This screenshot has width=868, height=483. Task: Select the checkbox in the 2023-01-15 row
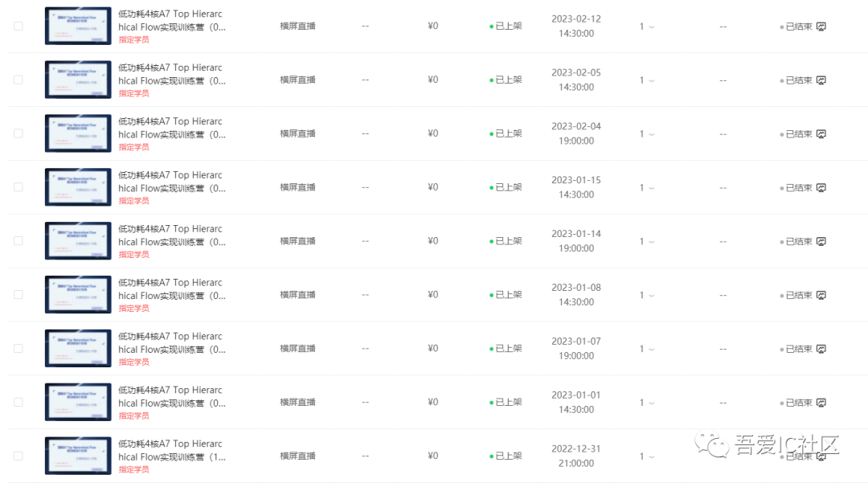(x=18, y=187)
